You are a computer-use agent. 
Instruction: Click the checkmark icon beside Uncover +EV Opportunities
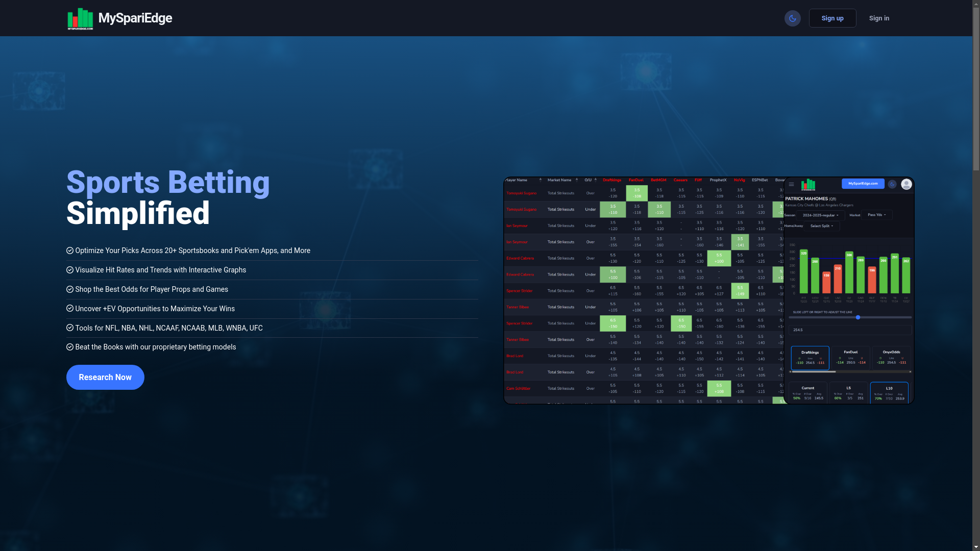pyautogui.click(x=70, y=309)
